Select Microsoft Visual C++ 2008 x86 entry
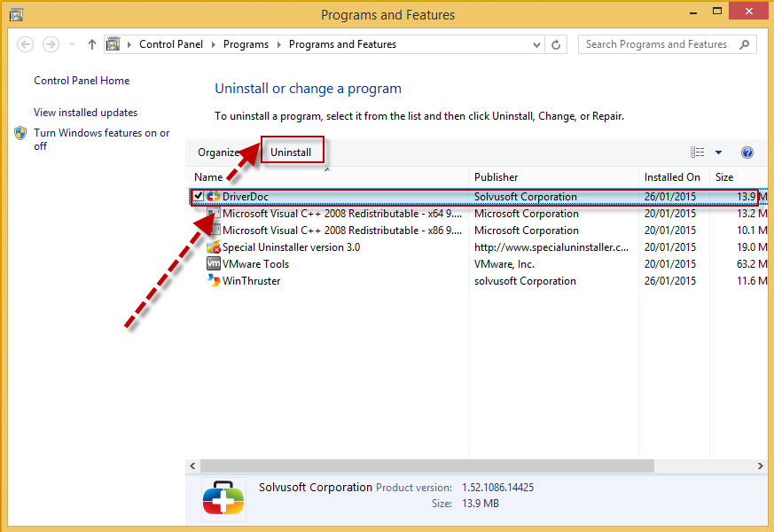The image size is (774, 532). coord(342,230)
